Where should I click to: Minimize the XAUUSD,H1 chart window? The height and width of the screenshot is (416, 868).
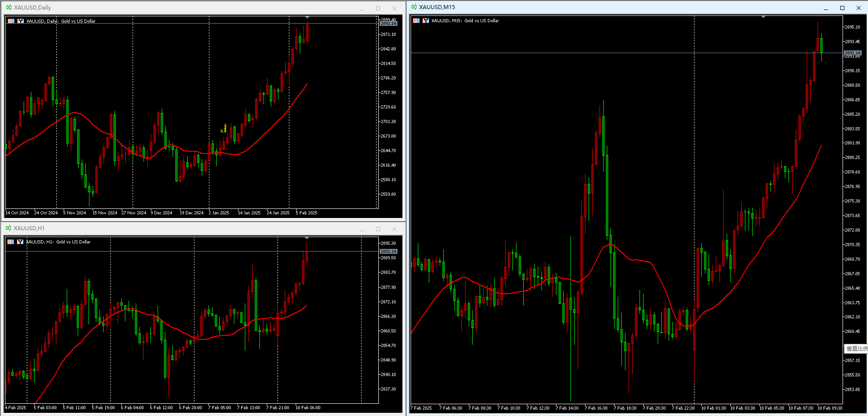(362, 229)
